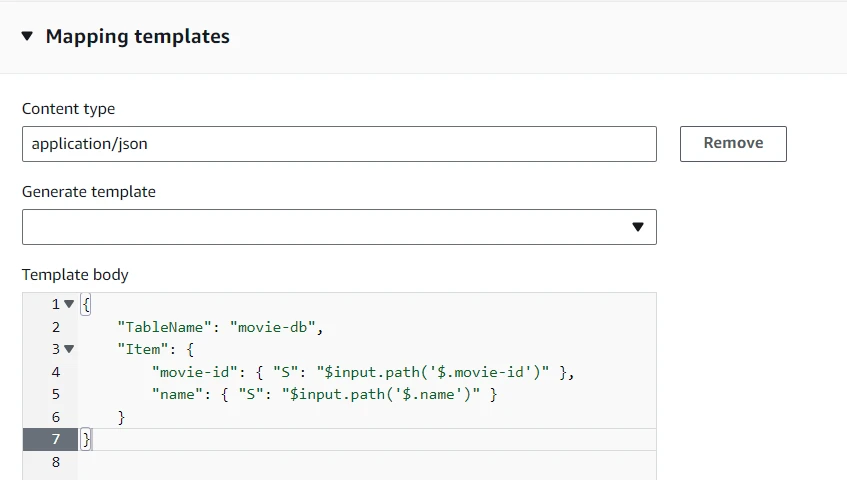Fold the "Item" block at line 3 arrow
Viewport: 847px width, 480px height.
[69, 349]
